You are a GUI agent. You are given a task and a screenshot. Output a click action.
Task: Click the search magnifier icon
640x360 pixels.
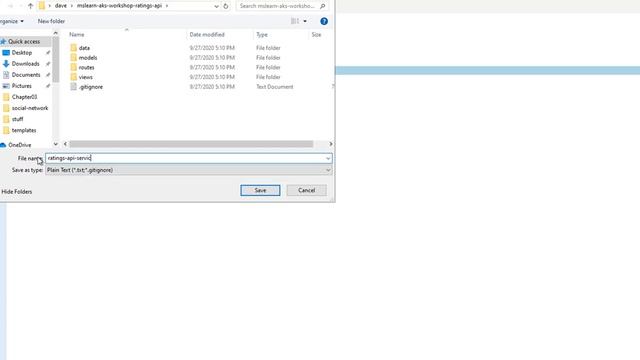coord(322,6)
